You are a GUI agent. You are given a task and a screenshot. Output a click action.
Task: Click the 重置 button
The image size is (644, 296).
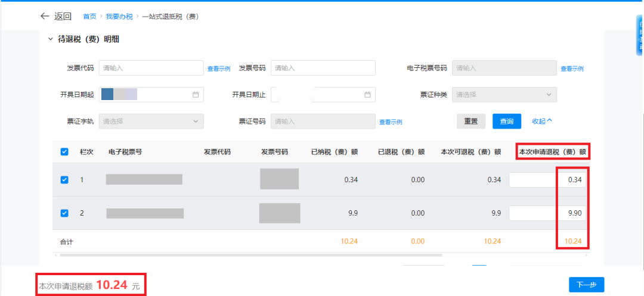click(471, 121)
